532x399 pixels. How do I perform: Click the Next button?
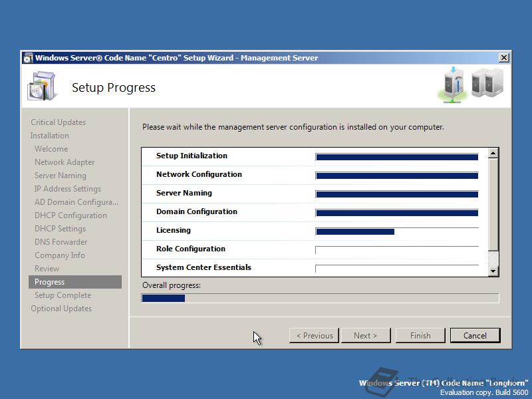click(x=365, y=336)
